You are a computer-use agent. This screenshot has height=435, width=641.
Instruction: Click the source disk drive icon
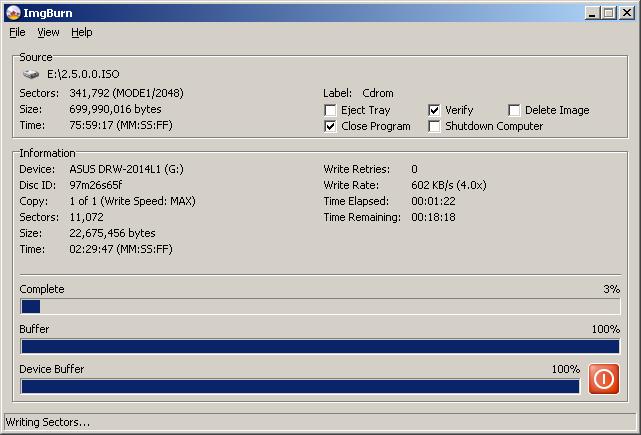coord(31,74)
